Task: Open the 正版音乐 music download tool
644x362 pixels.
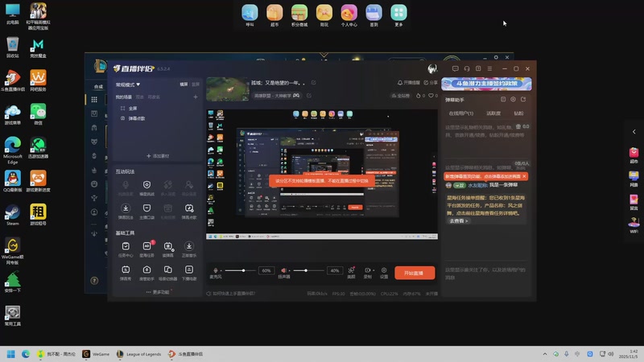Action: click(189, 249)
